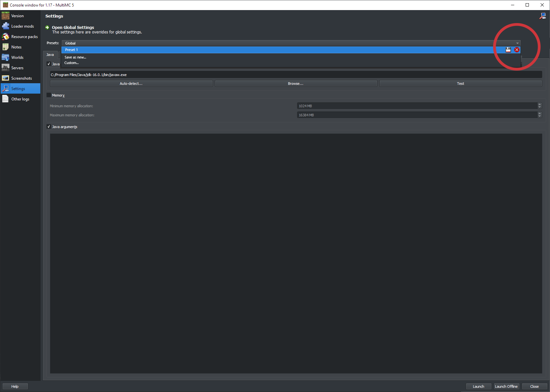Viewport: 550px width, 392px height.
Task: Save Preset 1 using the floppy disk icon
Action: click(508, 50)
